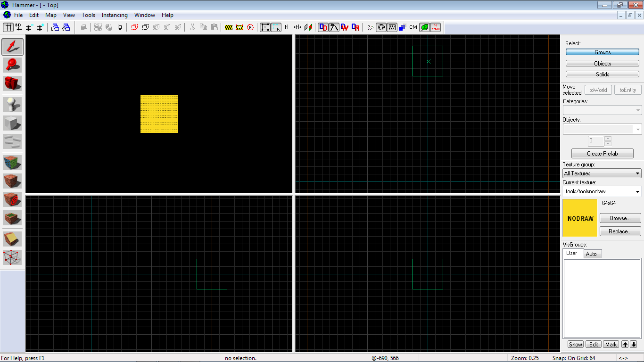The width and height of the screenshot is (644, 362).
Task: Select the Vertex manipulation tool
Action: [12, 257]
